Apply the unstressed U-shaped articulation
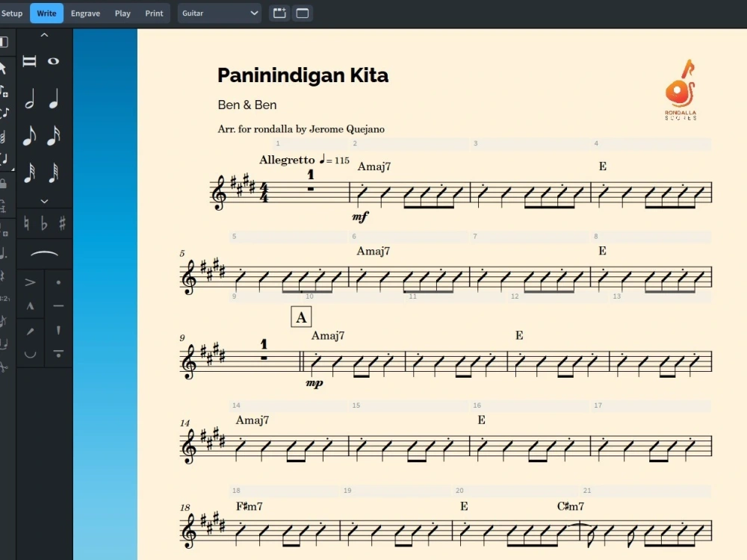747x560 pixels. (x=30, y=354)
